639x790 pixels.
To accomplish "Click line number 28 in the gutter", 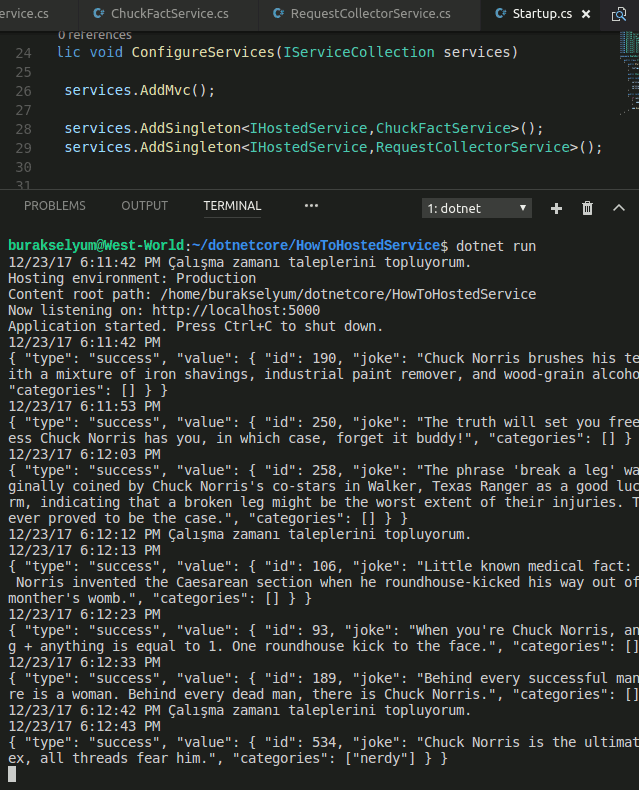I will click(24, 129).
